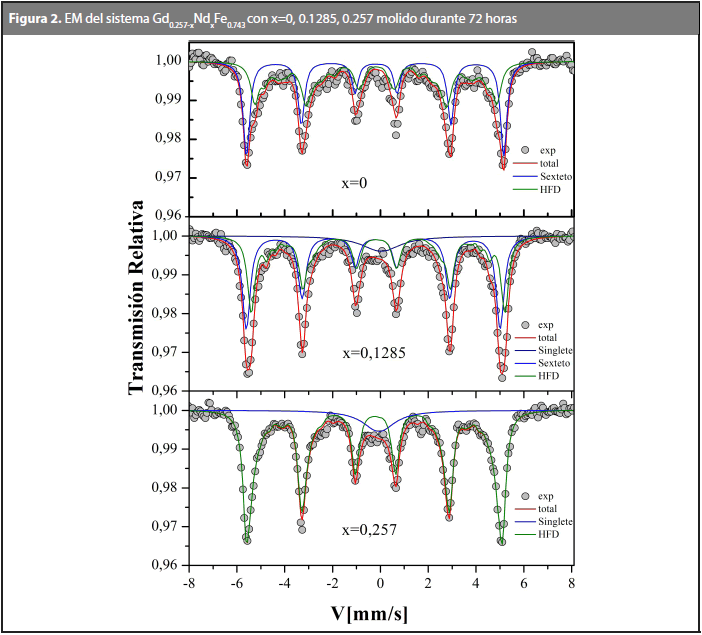Click the 0 tick label on x-axis
The image size is (702, 635).
(x=380, y=582)
